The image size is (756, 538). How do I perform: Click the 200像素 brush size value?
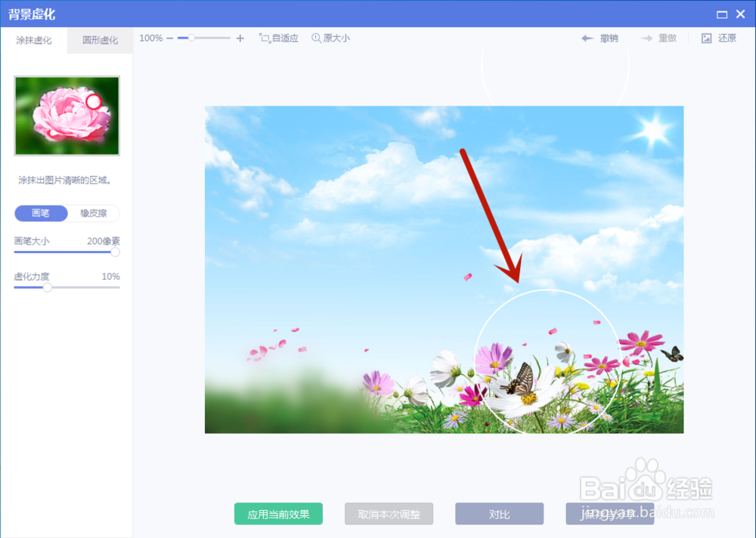click(x=103, y=241)
